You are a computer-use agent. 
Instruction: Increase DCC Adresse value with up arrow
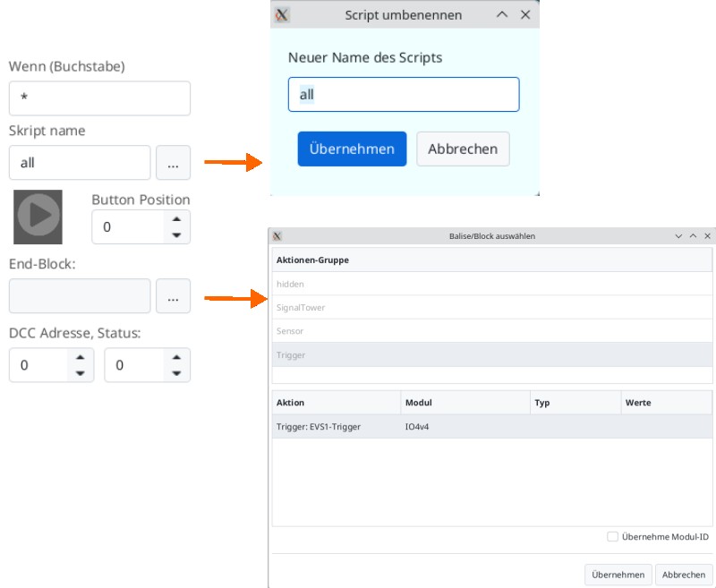[80, 357]
